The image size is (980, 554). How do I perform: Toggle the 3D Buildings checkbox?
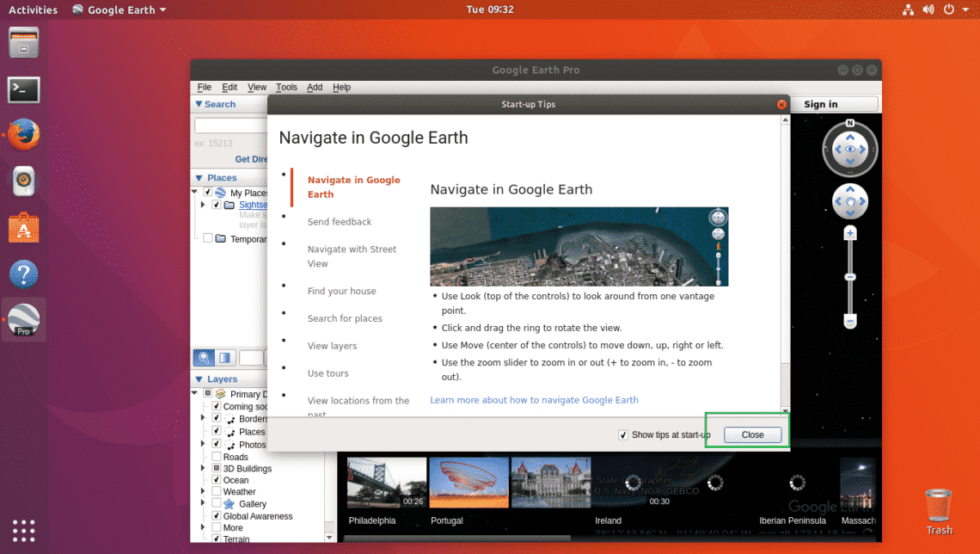[217, 468]
